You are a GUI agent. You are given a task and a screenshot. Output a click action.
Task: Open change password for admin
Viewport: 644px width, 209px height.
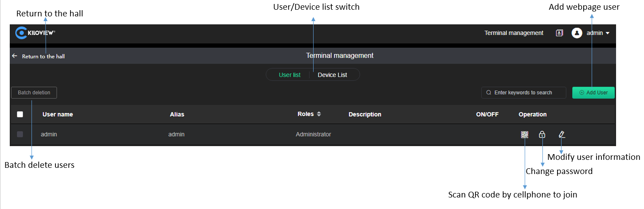pyautogui.click(x=542, y=135)
